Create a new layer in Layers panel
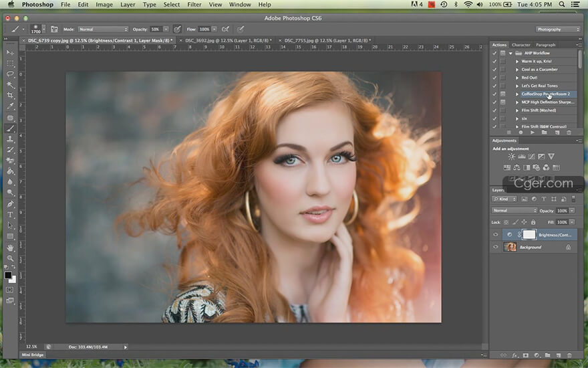This screenshot has height=368, width=588. [559, 355]
